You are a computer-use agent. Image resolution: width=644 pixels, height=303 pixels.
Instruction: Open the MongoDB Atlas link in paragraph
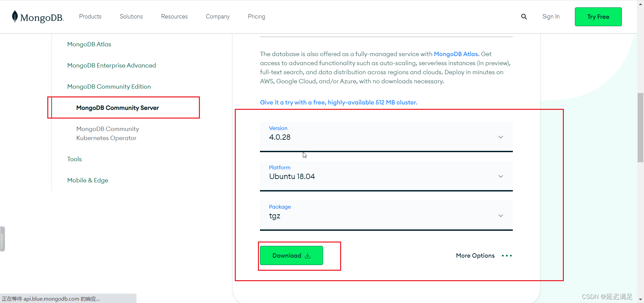(x=457, y=54)
